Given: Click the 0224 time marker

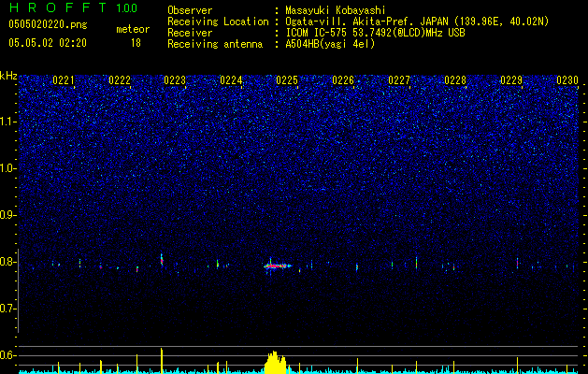Looking at the screenshot, I should coord(231,80).
